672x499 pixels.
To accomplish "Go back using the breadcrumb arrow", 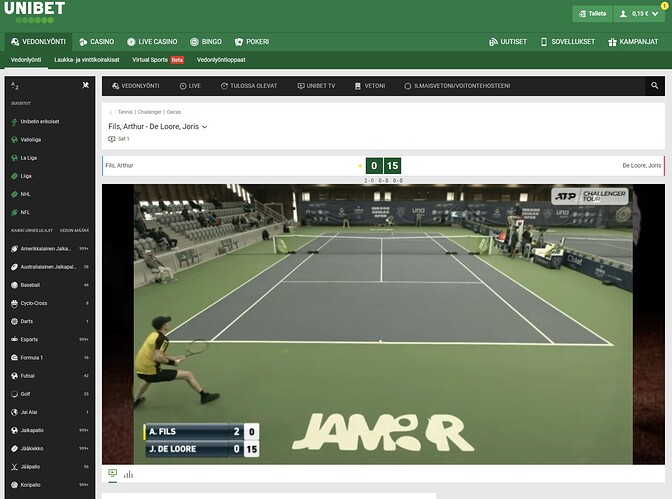I will tap(111, 112).
